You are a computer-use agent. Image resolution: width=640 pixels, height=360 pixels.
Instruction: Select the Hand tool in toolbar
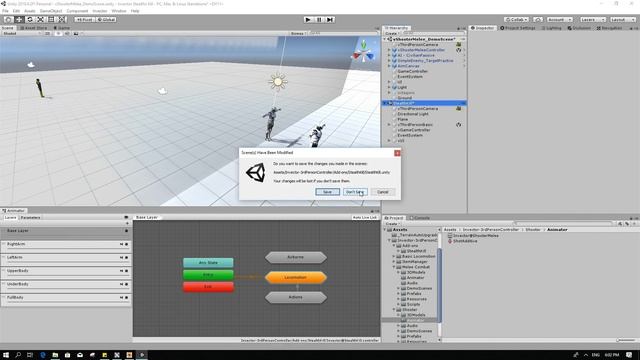pos(8,20)
